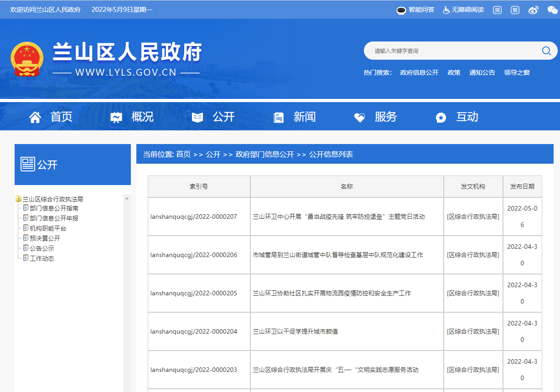Click the book icon beside 公开
Viewport: 560px width, 392px height.
coord(197,118)
